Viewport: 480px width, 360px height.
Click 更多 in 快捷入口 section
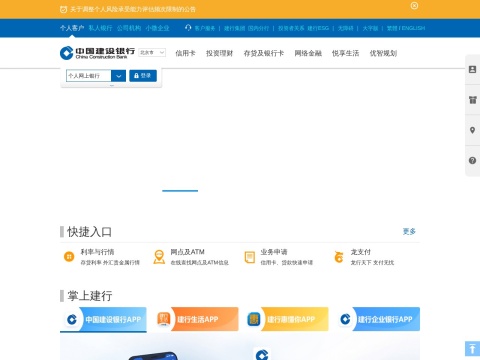(x=409, y=231)
